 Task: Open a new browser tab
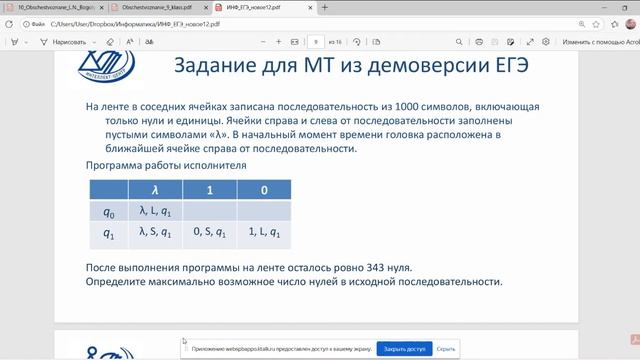pyautogui.click(x=325, y=7)
